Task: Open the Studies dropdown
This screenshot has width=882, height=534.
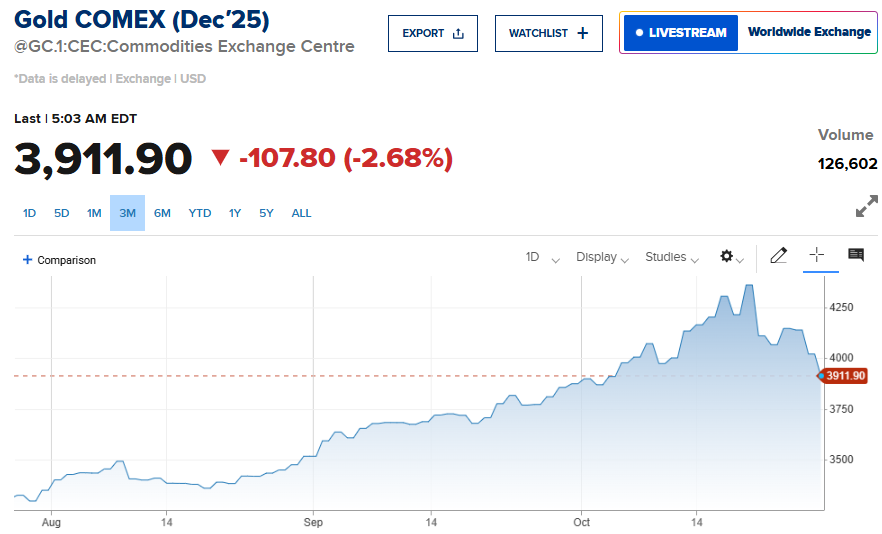Action: 672,258
